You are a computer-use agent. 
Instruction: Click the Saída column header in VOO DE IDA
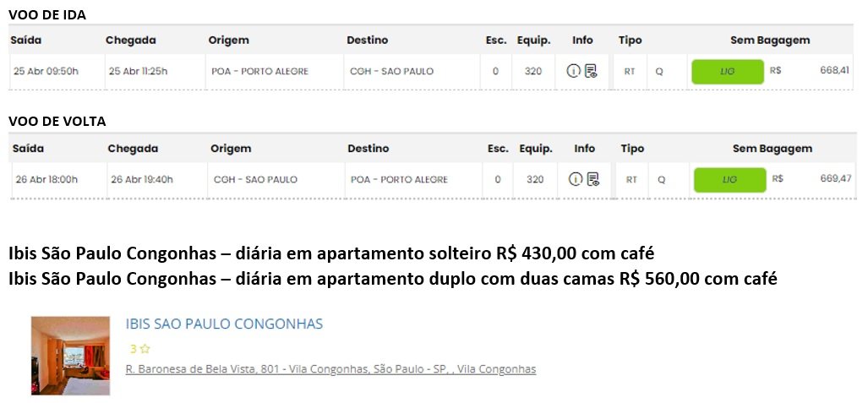tap(26, 40)
